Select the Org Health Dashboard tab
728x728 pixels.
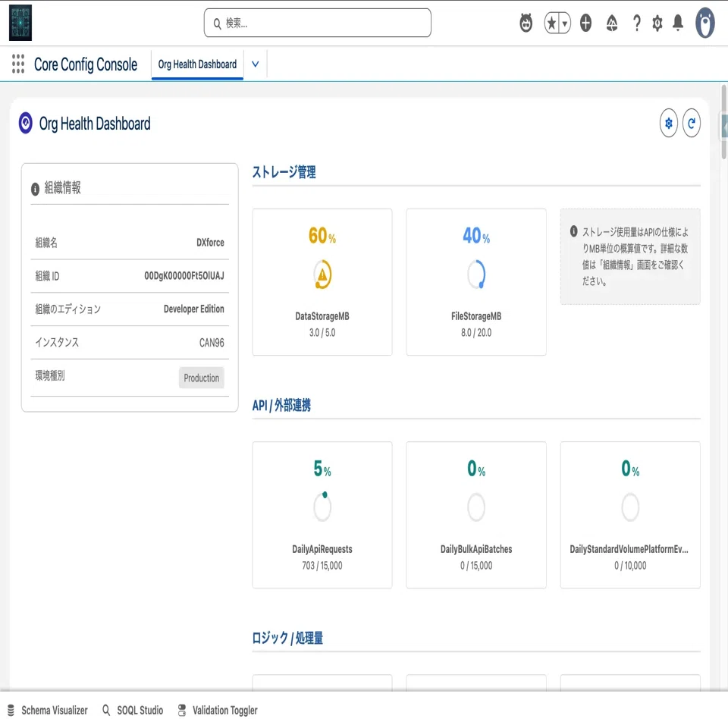coord(197,64)
